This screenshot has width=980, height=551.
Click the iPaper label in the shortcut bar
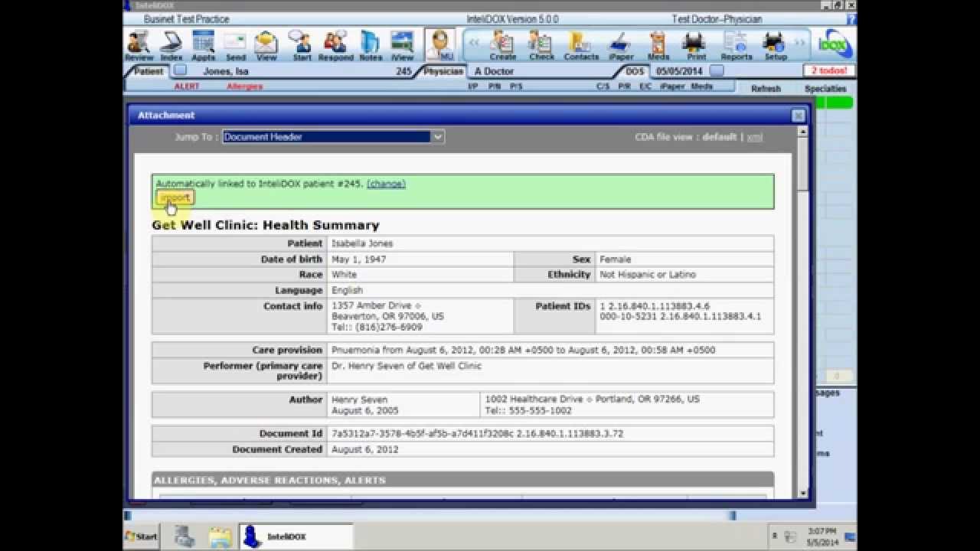coord(672,86)
